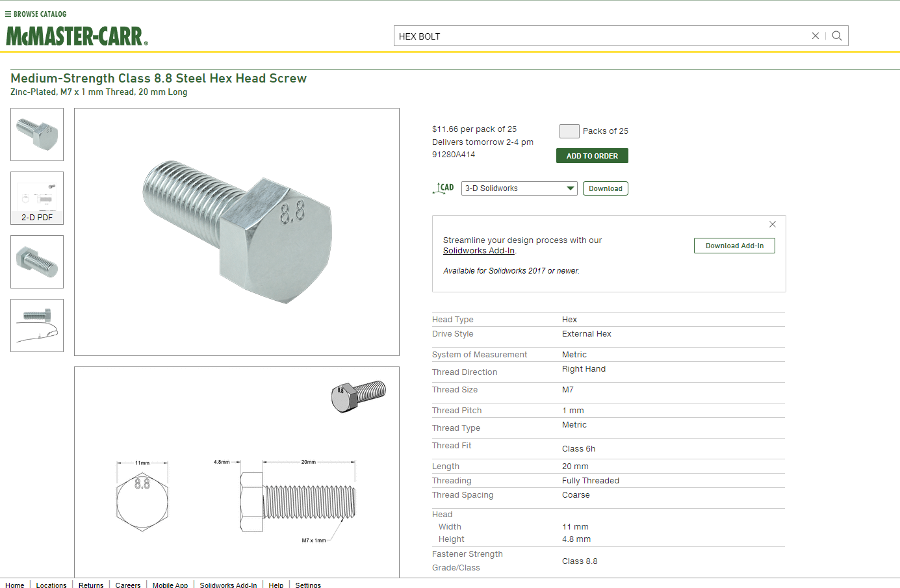The height and width of the screenshot is (588, 900).
Task: Open the Returns footer link
Action: (91, 585)
